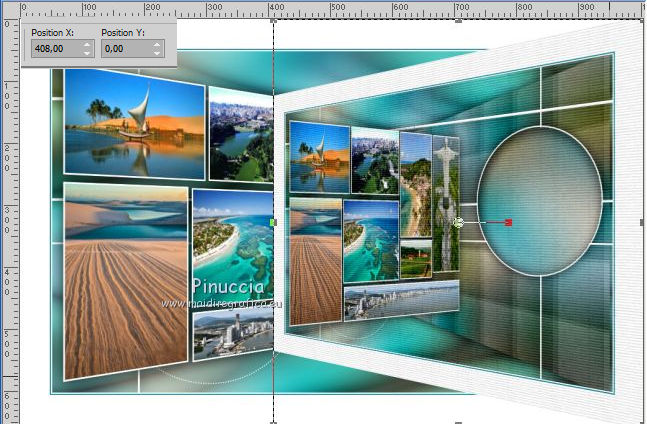This screenshot has width=647, height=424.
Task: Click the red rotation handle square
Action: [x=508, y=223]
